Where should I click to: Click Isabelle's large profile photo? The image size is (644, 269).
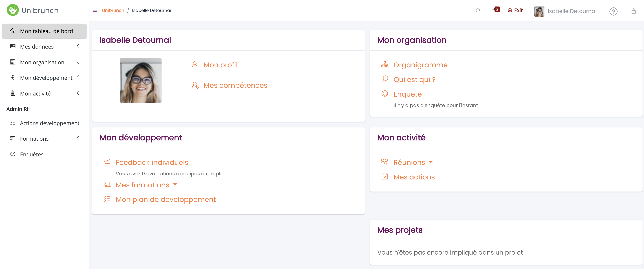[x=140, y=80]
